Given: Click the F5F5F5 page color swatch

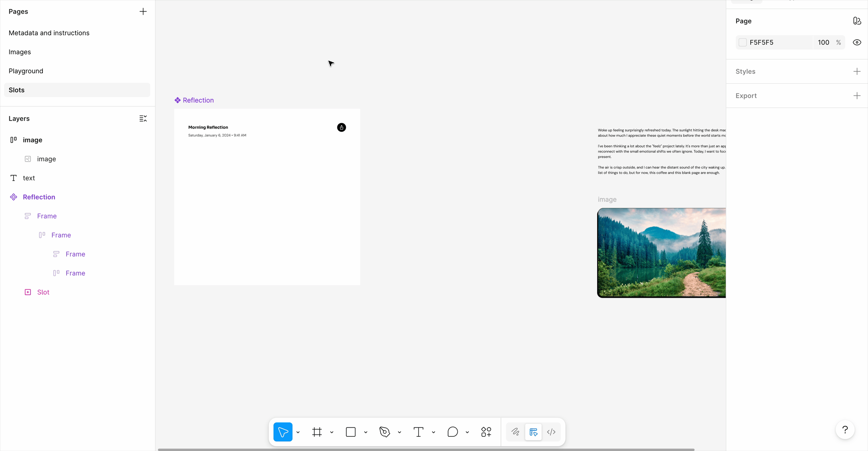Looking at the screenshot, I should point(742,42).
